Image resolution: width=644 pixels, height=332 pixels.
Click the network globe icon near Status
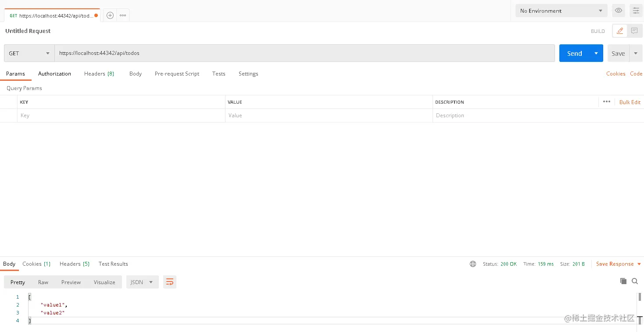click(x=473, y=264)
